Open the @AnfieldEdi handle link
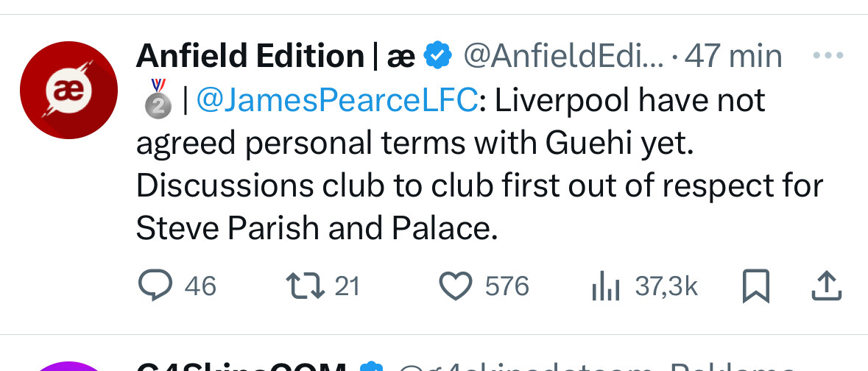 pos(562,56)
